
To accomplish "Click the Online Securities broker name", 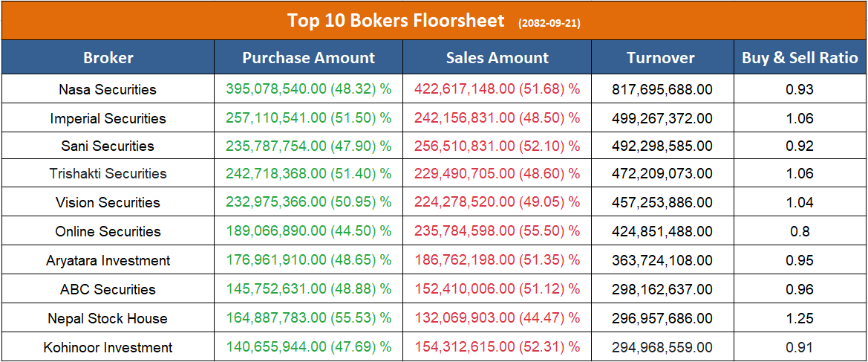I will click(x=108, y=231).
